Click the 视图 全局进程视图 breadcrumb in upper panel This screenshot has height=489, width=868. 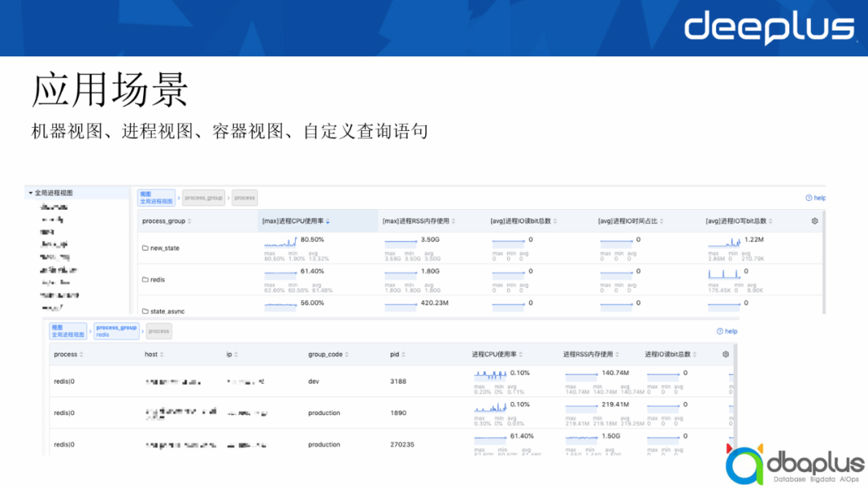click(x=156, y=198)
